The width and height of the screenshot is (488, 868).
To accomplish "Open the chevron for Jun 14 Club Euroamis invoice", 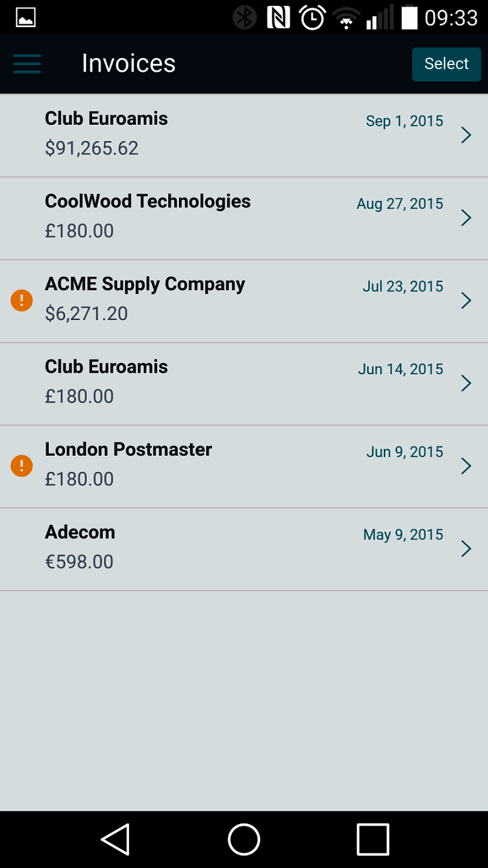I will pos(466,383).
